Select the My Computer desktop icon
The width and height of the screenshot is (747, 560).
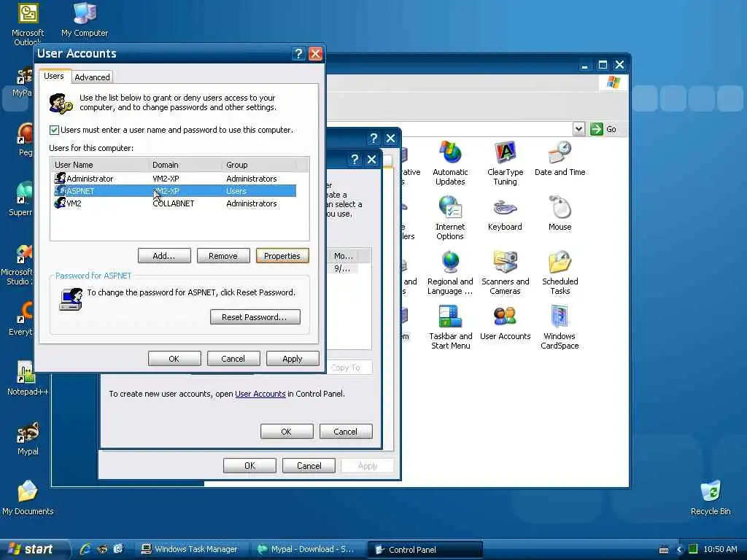coord(85,20)
